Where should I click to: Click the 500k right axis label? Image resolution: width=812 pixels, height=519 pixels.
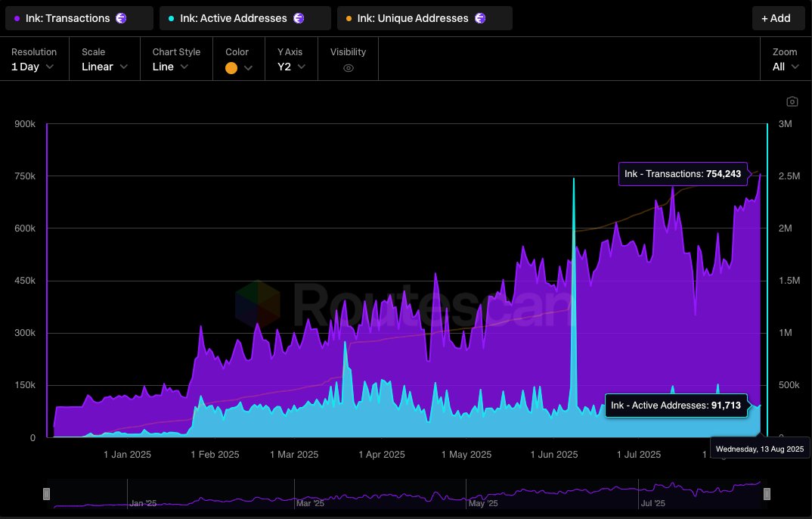pos(789,385)
